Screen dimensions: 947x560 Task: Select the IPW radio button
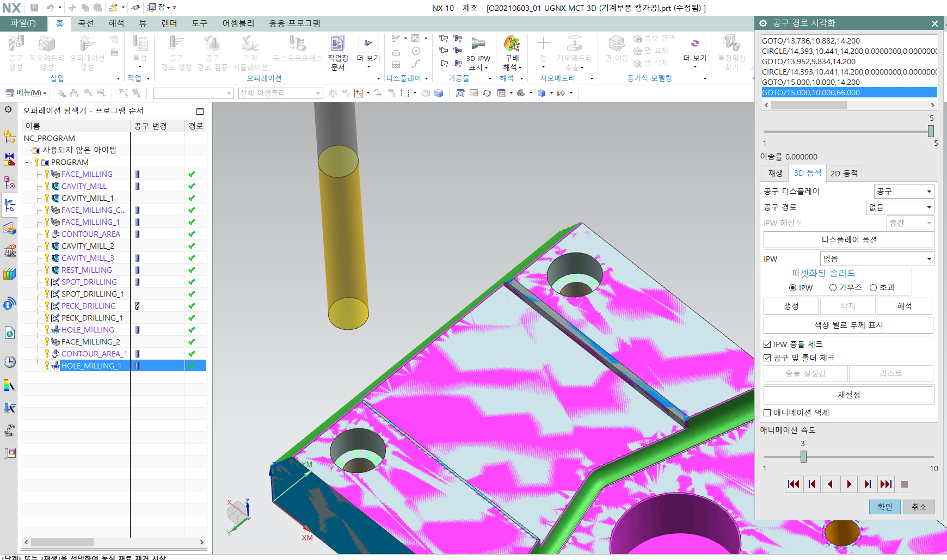pos(792,287)
